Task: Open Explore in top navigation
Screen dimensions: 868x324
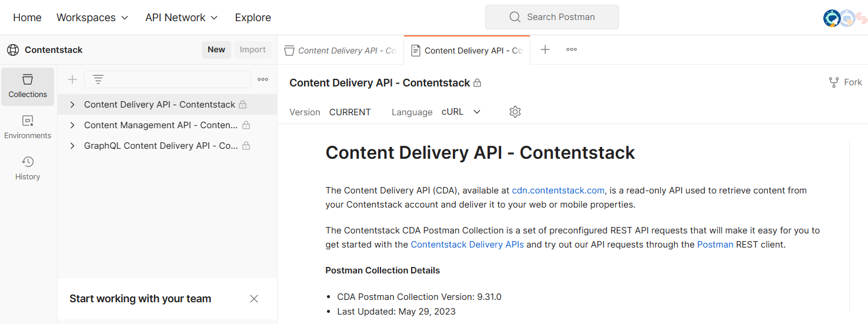Action: click(253, 18)
